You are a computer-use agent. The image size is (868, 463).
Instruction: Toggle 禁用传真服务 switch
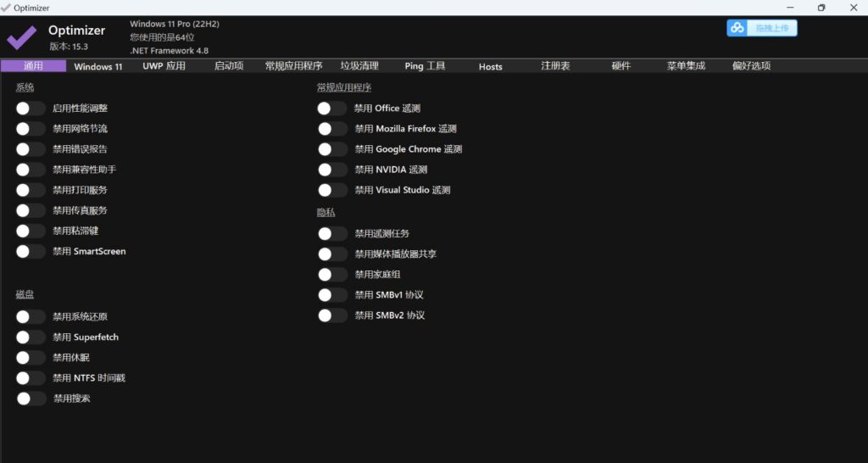[x=31, y=210]
